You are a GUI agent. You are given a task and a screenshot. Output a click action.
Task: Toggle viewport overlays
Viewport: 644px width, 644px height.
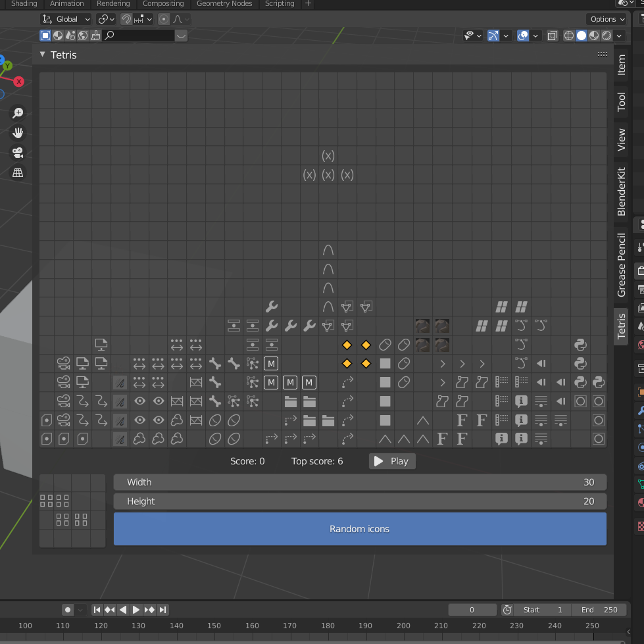coord(523,36)
